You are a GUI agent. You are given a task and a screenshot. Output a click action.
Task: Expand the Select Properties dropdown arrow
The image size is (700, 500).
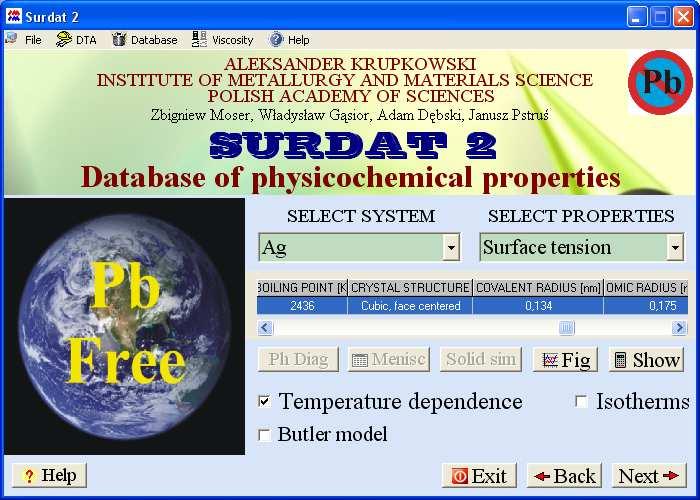(x=675, y=247)
